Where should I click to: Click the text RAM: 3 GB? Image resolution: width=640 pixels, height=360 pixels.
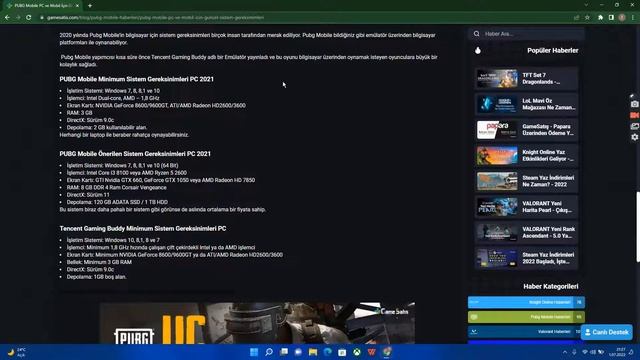pyautogui.click(x=80, y=113)
